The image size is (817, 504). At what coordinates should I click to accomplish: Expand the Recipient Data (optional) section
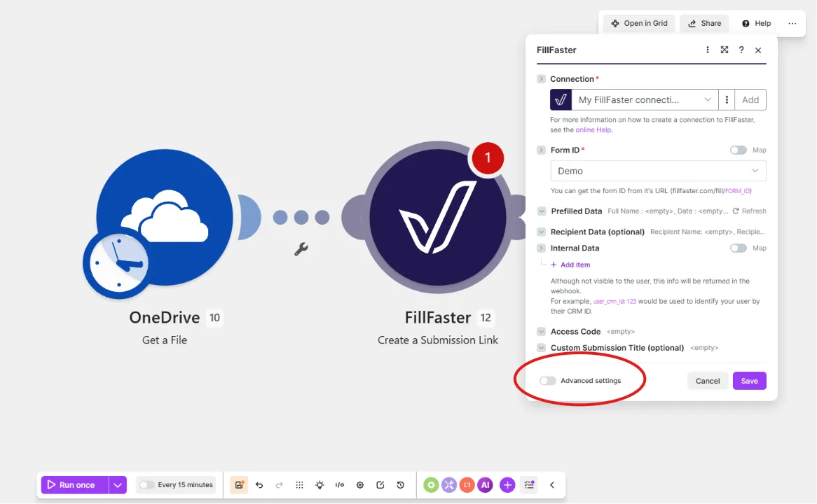click(541, 232)
